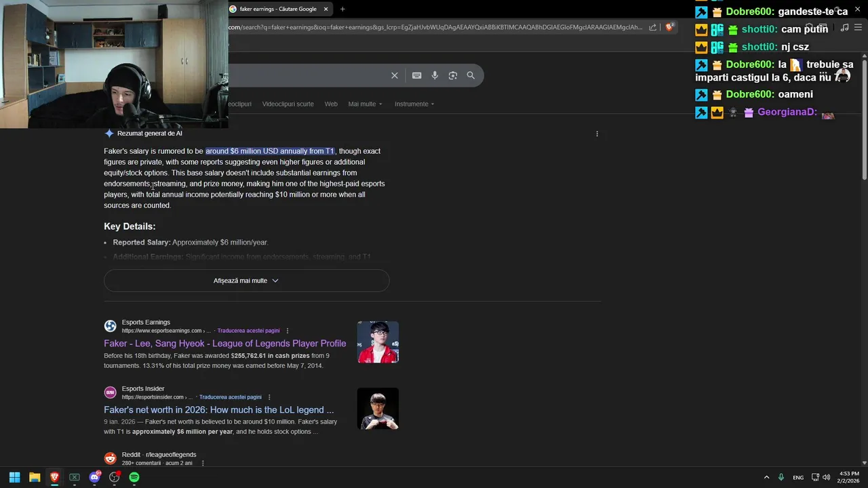Click the highlighted $6 million USD annually text
Viewport: 868px width, 488px height.
click(x=270, y=151)
